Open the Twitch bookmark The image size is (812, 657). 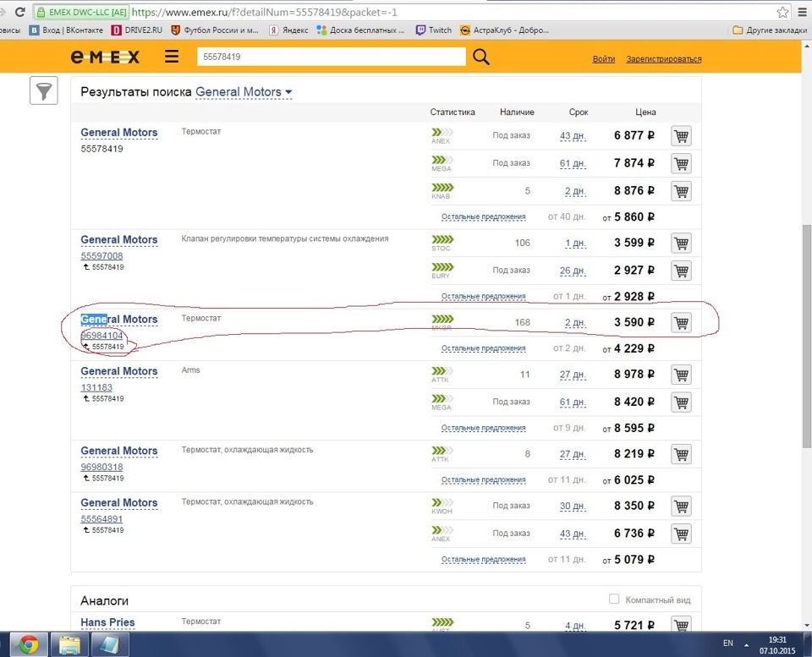(434, 30)
